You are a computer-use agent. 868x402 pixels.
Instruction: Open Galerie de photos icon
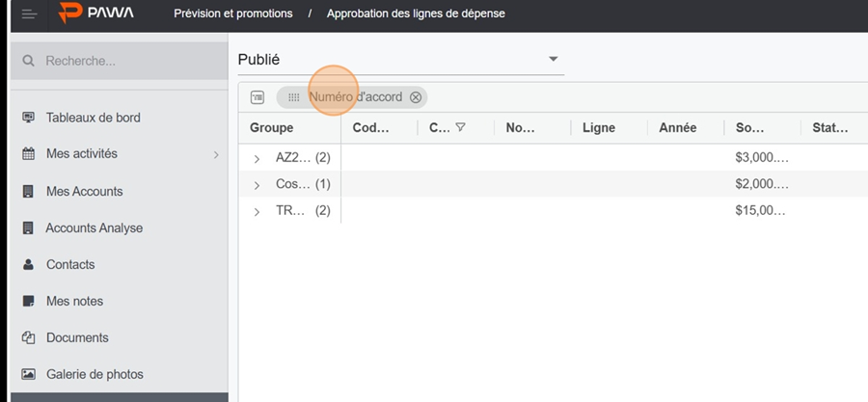(28, 374)
